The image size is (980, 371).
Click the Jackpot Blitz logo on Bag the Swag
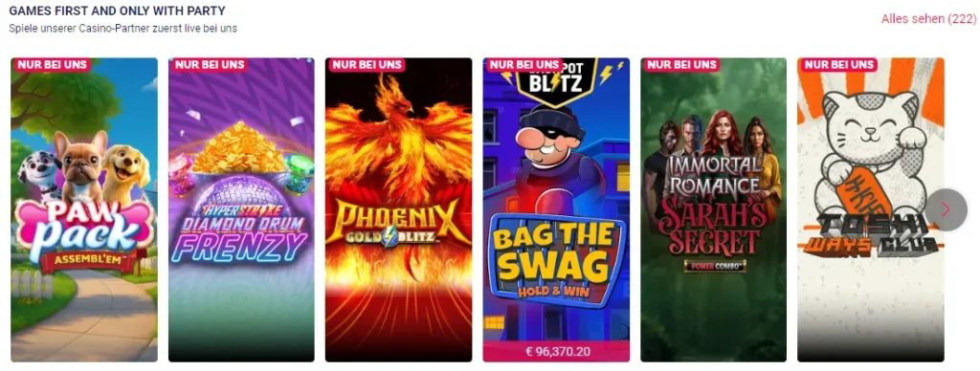pos(556,81)
